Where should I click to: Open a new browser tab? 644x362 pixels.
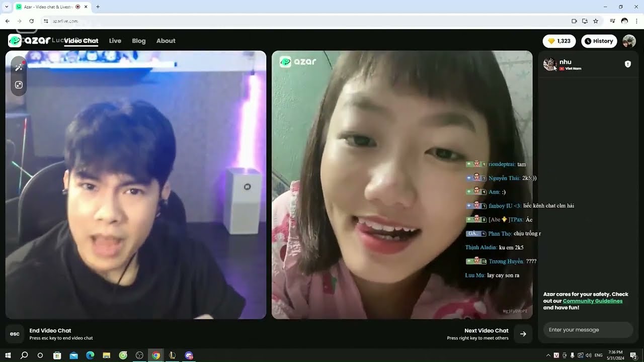(98, 7)
